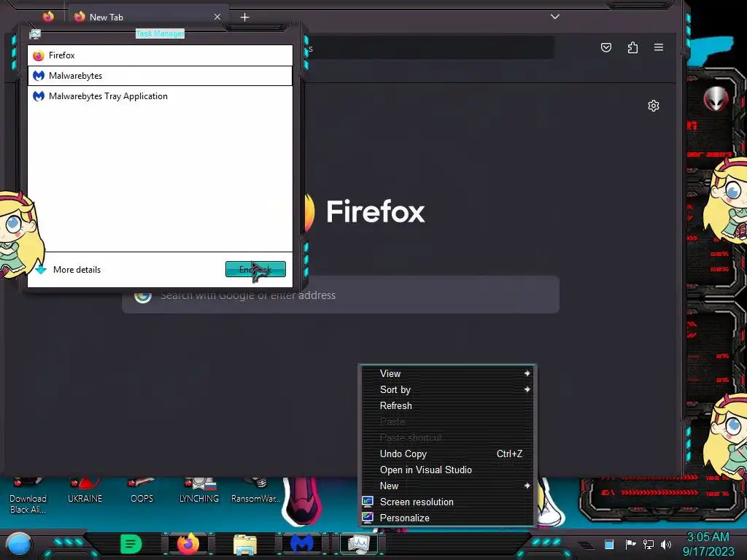Select Firefox in Task Manager list
Screen dimensions: 747x560
[160, 55]
